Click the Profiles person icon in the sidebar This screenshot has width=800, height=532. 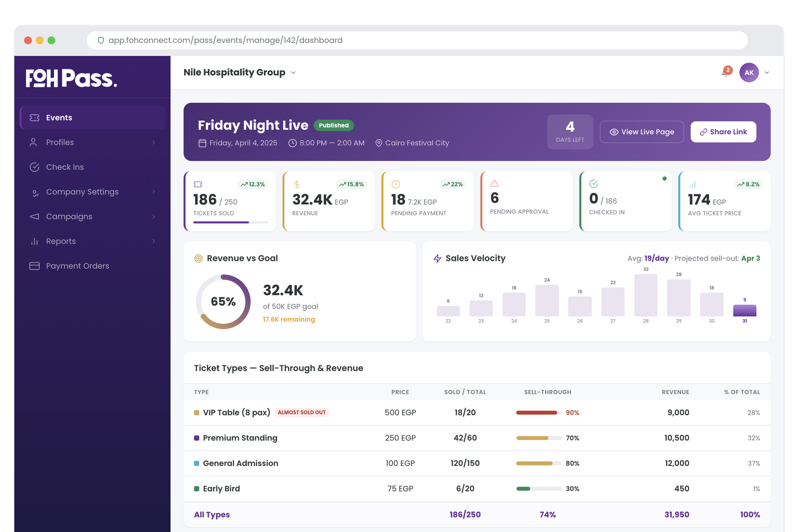(33, 142)
